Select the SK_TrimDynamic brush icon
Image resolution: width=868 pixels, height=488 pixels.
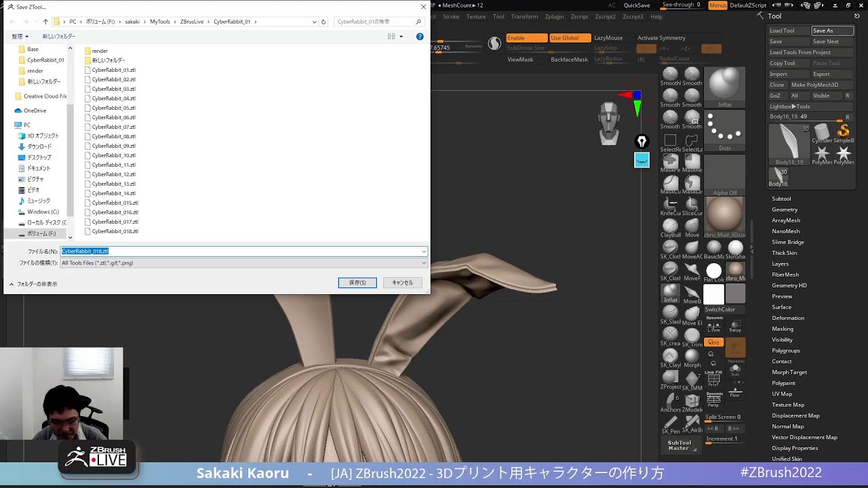click(692, 336)
